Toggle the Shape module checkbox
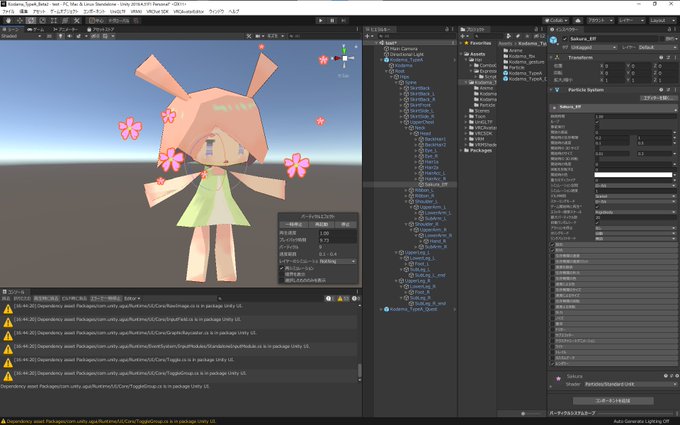 tap(552, 250)
